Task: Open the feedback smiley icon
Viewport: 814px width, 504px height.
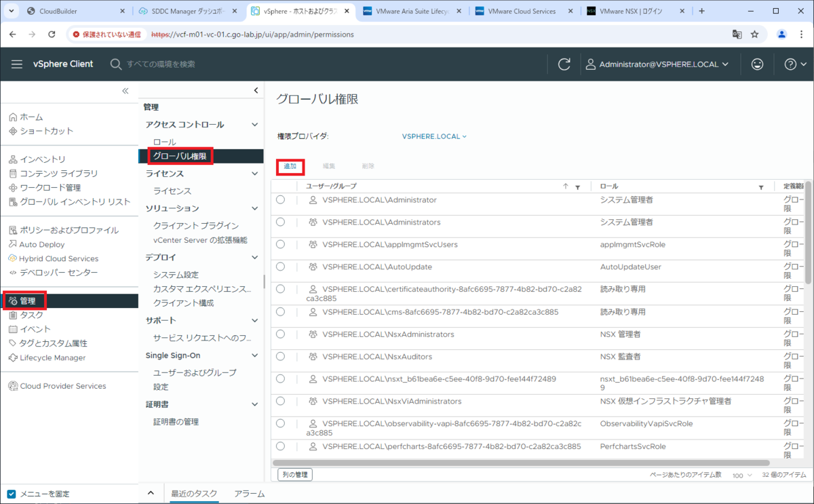Action: click(757, 64)
